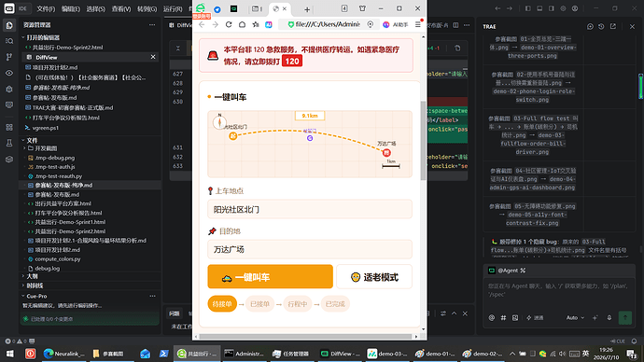Open 共益出行-Demo-Sprint1.html in file tree
Image resolution: width=644 pixels, height=362 pixels.
70,222
